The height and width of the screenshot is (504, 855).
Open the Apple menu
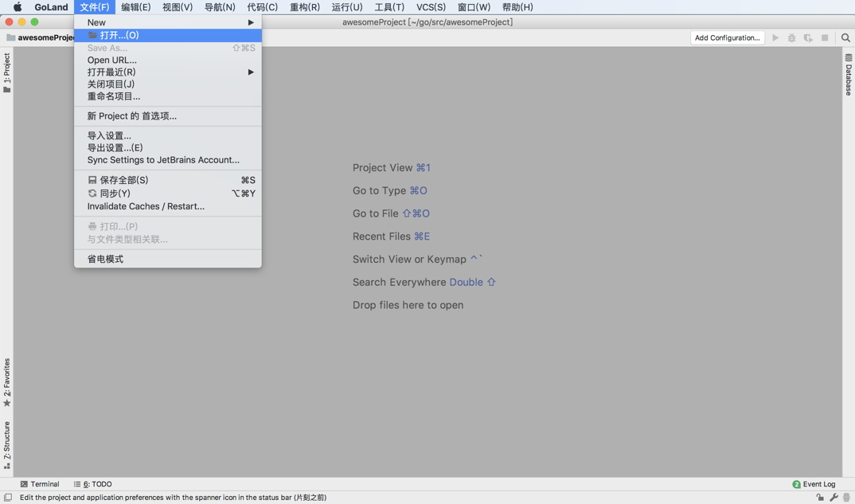(x=18, y=7)
